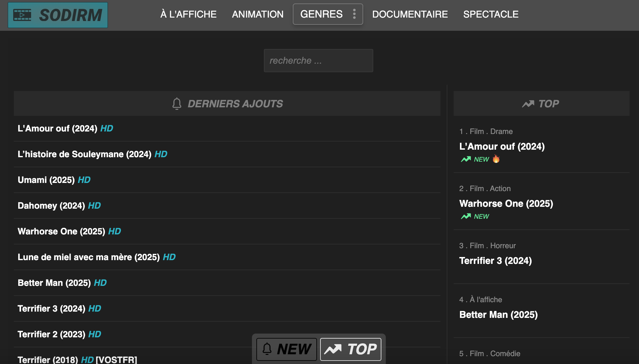
Task: Go to the ANIMATION section
Action: pos(258,14)
